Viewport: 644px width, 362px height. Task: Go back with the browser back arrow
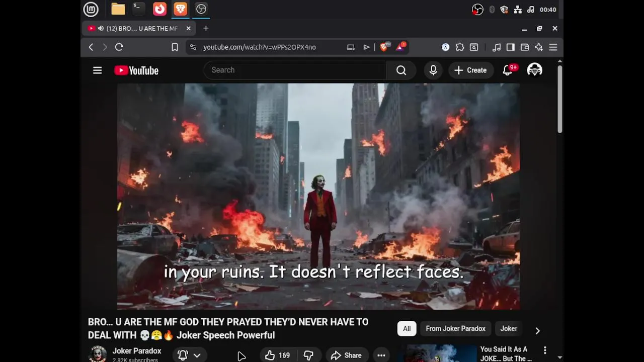[x=91, y=47]
